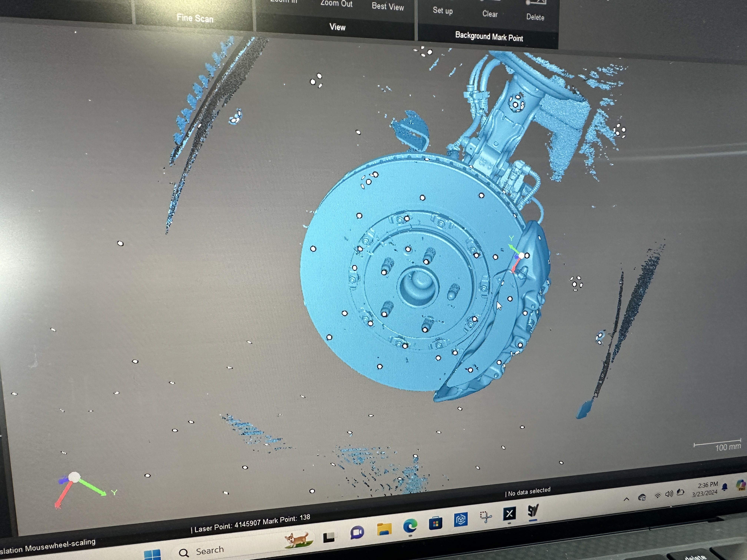Image resolution: width=747 pixels, height=560 pixels.
Task: Click the Best View tool
Action: [x=388, y=6]
